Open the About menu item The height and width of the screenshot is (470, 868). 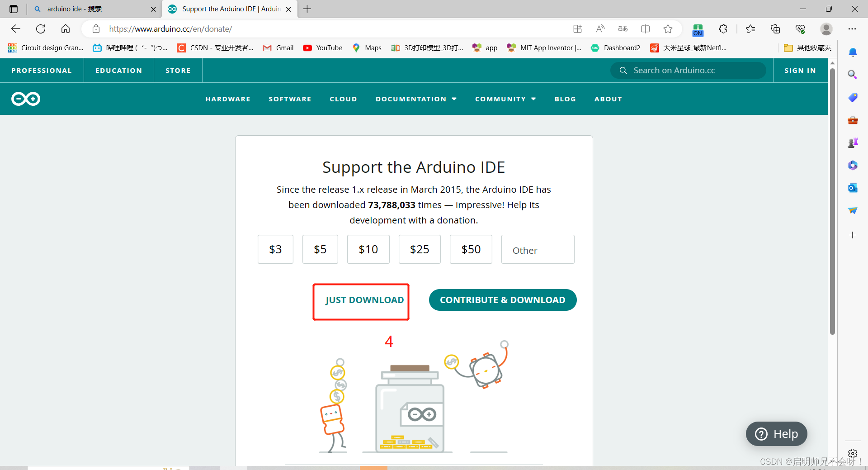pos(608,99)
